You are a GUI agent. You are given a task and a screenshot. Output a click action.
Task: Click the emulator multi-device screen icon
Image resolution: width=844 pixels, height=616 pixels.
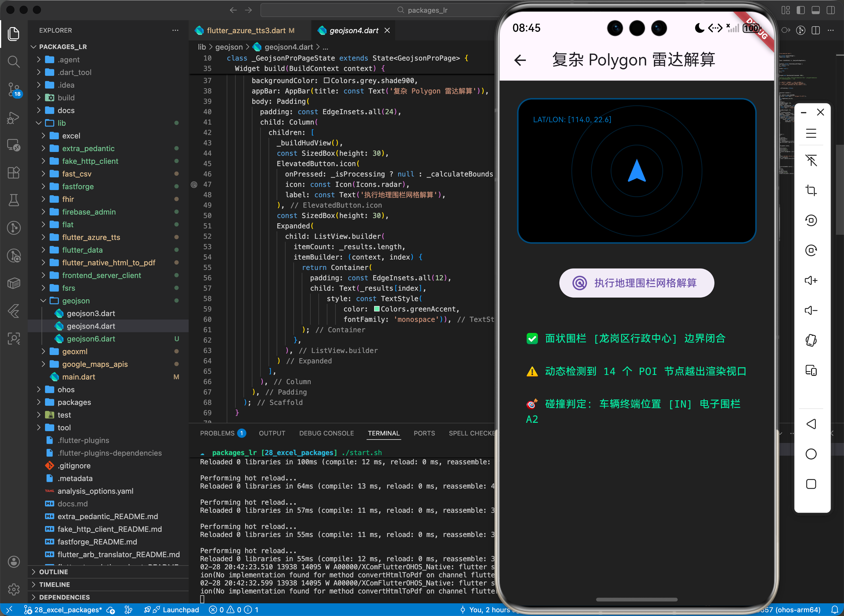pos(811,370)
